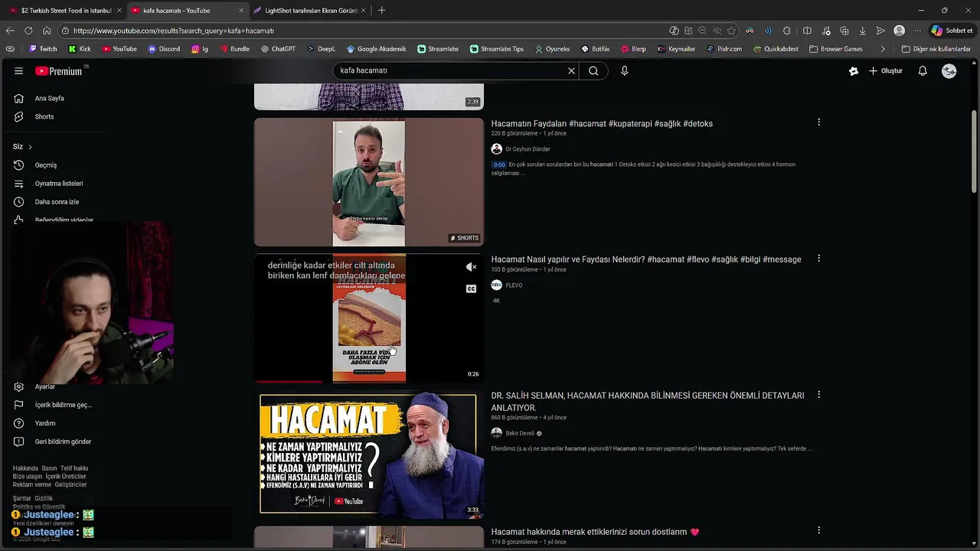This screenshot has height=551, width=980.
Task: Go back in the browser
Action: pyautogui.click(x=10, y=31)
